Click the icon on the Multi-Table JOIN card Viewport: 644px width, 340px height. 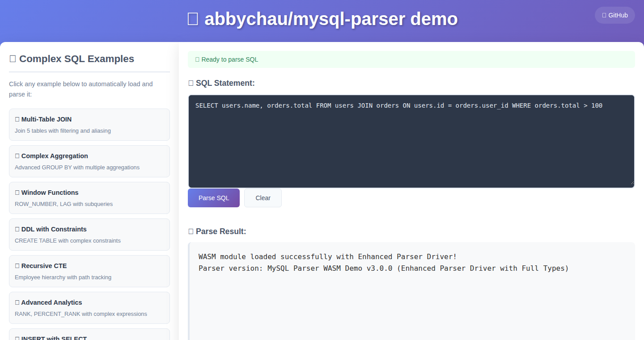coord(17,119)
